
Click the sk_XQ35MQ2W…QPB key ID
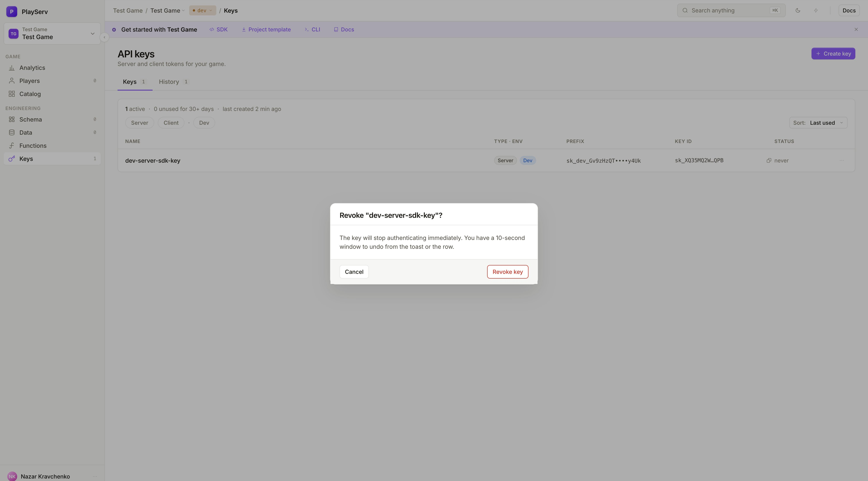tap(699, 160)
